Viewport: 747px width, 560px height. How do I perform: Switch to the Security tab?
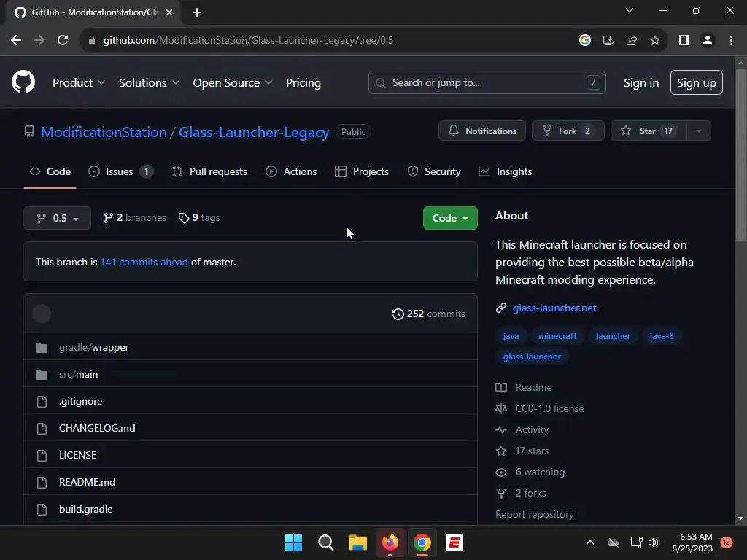point(434,171)
